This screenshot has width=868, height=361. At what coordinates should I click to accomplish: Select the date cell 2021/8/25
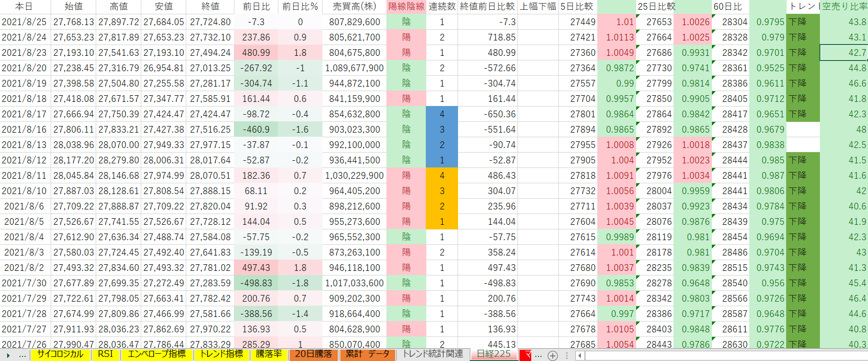(x=24, y=22)
